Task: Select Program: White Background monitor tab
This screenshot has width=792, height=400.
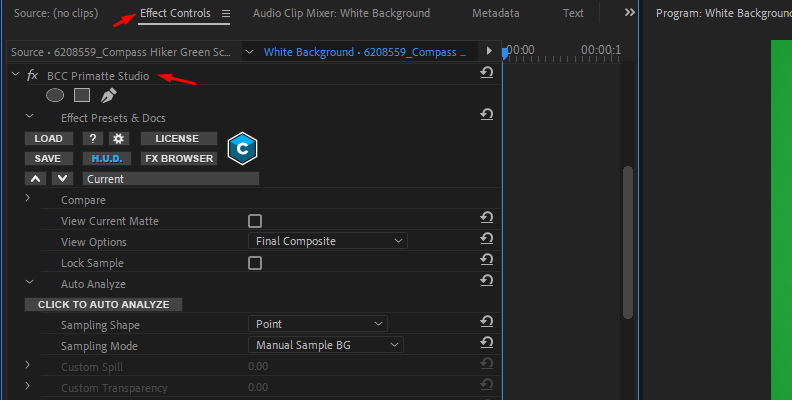Action: pyautogui.click(x=723, y=13)
